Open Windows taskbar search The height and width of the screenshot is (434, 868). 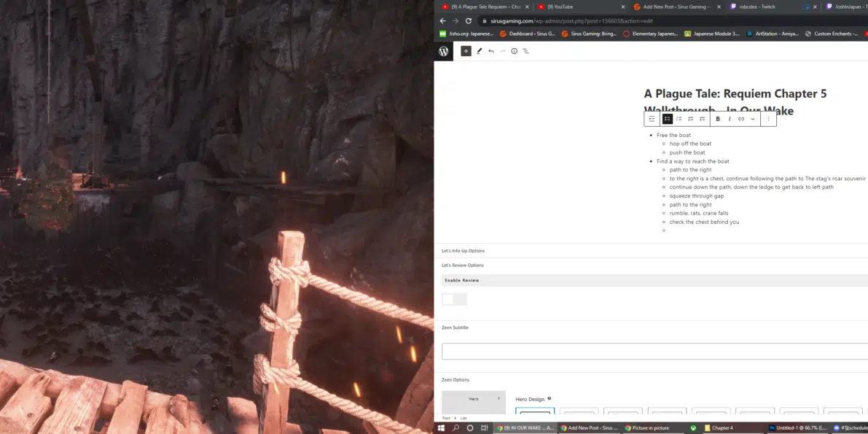[456, 428]
